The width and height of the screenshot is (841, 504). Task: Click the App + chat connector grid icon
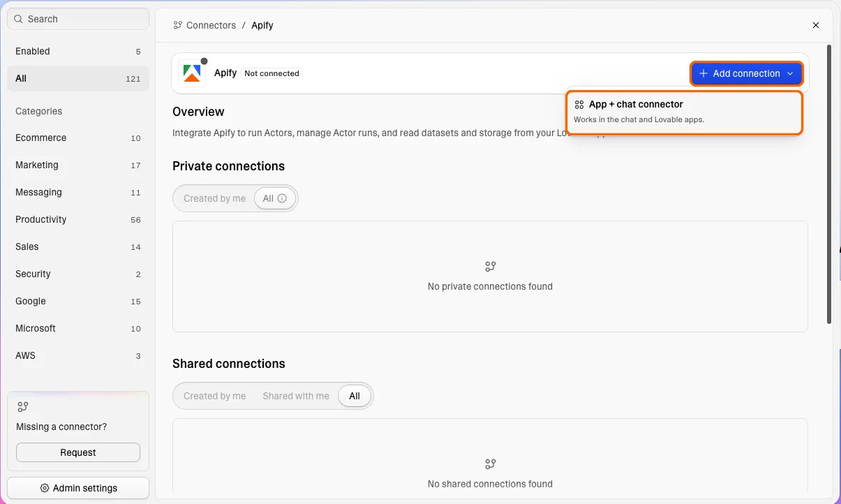(x=579, y=105)
